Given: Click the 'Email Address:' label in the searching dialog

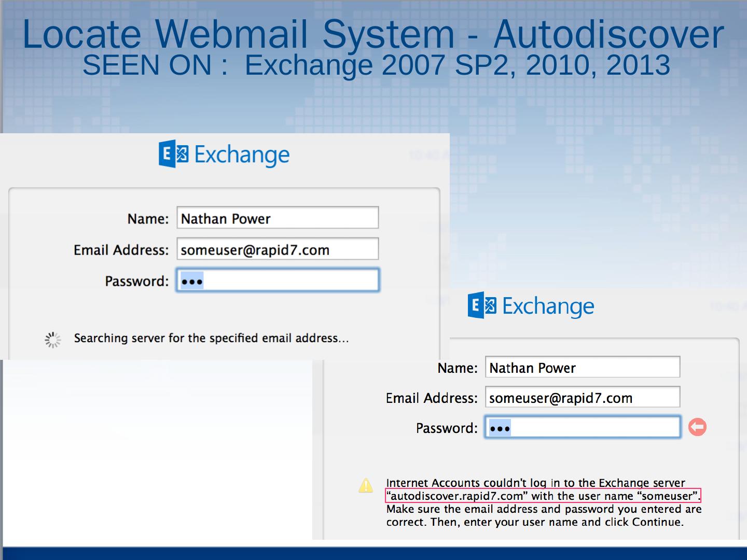Looking at the screenshot, I should coord(121,250).
